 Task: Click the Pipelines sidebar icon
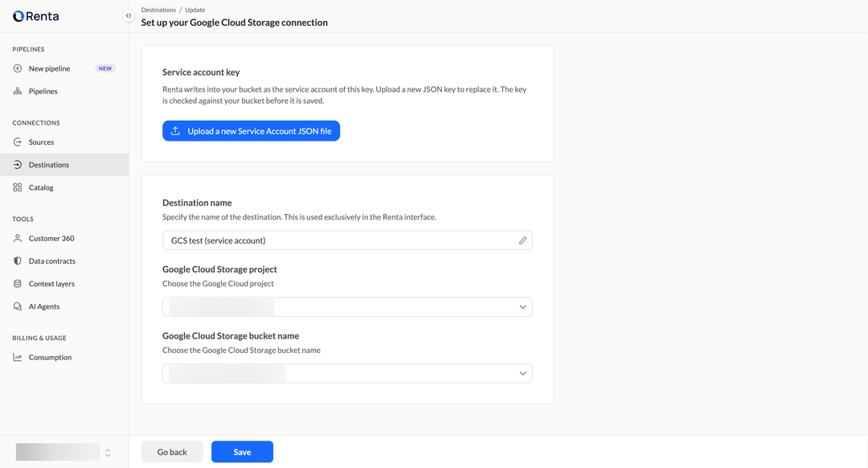(18, 92)
